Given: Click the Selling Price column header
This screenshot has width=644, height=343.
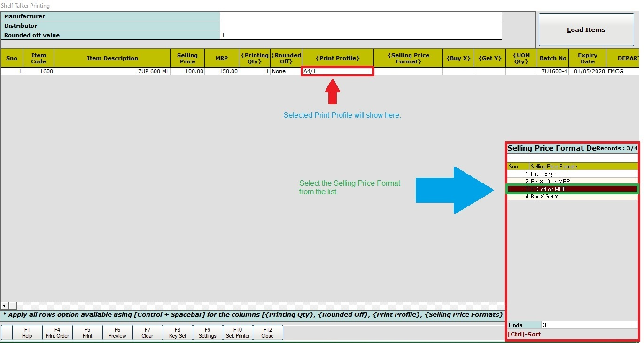Looking at the screenshot, I should coord(187,58).
